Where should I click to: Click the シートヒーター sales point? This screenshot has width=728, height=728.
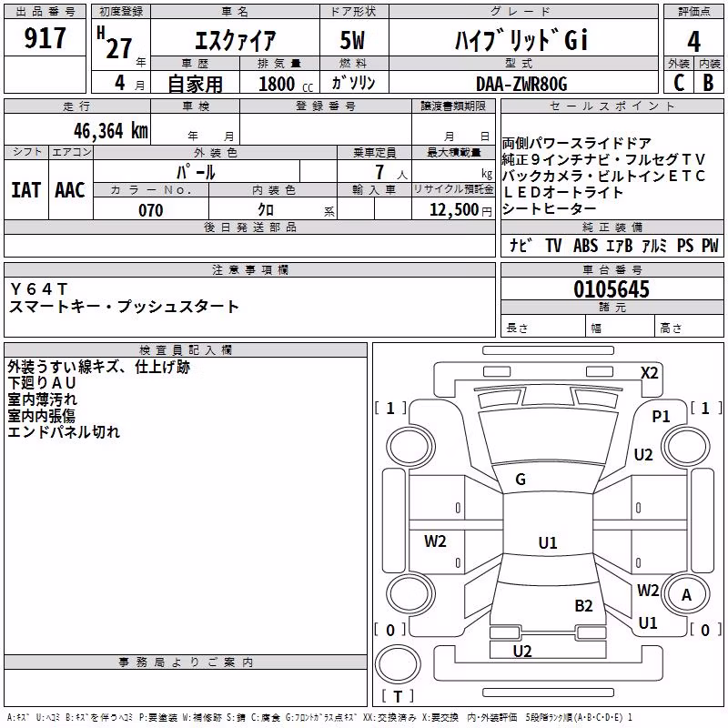click(x=549, y=208)
